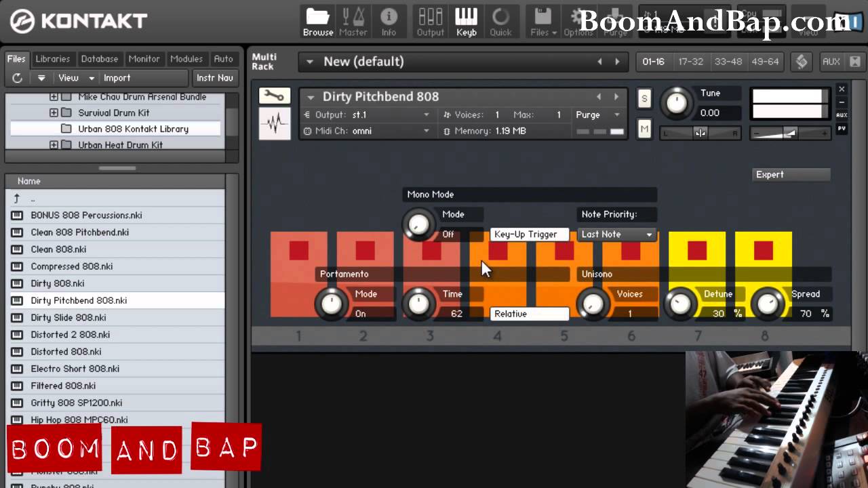This screenshot has height=488, width=868.
Task: Click the small PV button on instrument header
Action: 842,128
